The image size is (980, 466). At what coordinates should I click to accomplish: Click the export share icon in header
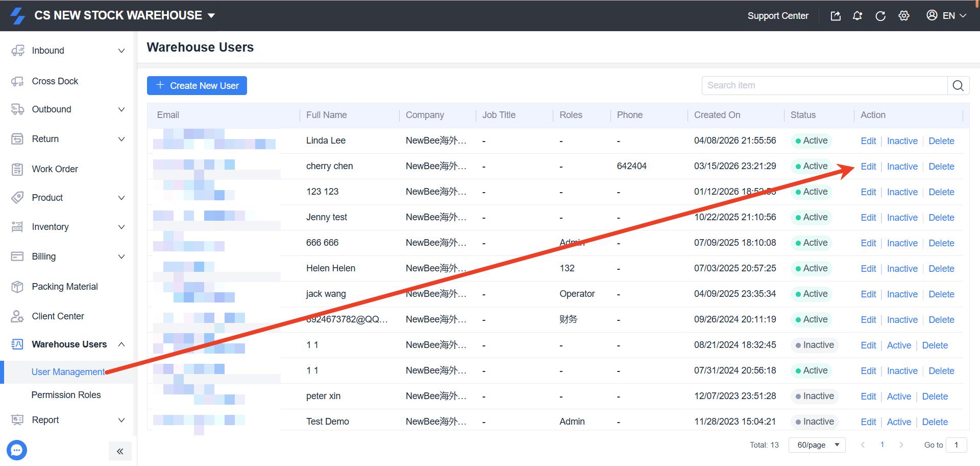(836, 16)
